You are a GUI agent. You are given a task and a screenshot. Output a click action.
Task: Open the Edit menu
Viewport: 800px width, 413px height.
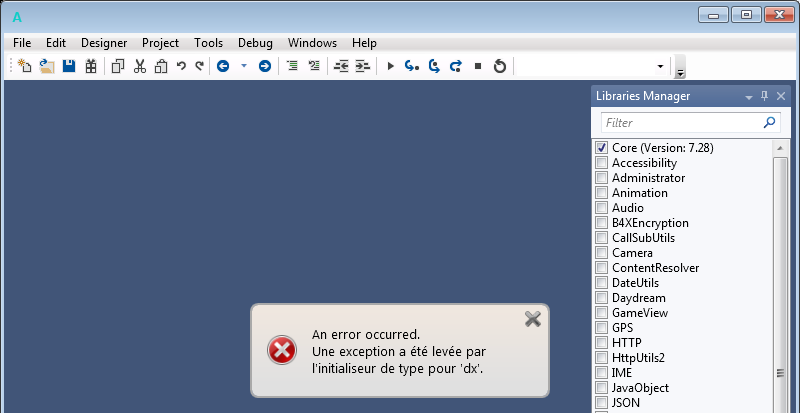(56, 43)
